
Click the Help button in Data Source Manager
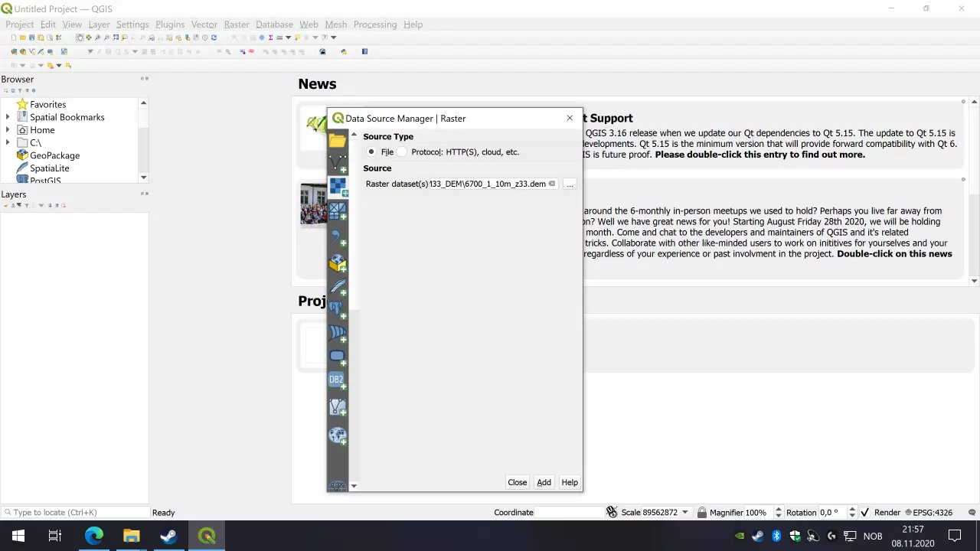point(570,482)
